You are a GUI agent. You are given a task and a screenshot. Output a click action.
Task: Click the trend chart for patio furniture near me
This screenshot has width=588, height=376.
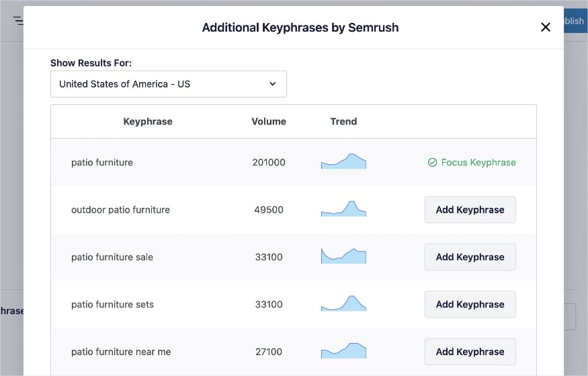pos(343,350)
